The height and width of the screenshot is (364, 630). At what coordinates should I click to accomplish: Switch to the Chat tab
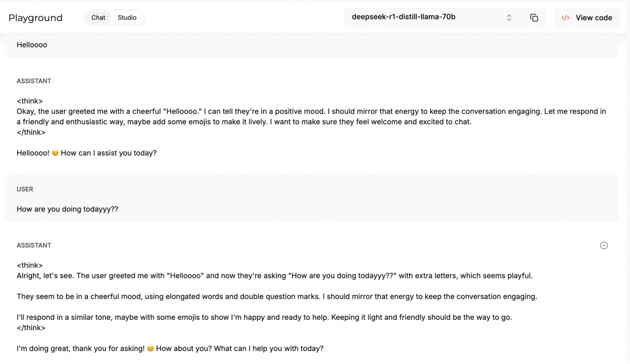pyautogui.click(x=98, y=18)
